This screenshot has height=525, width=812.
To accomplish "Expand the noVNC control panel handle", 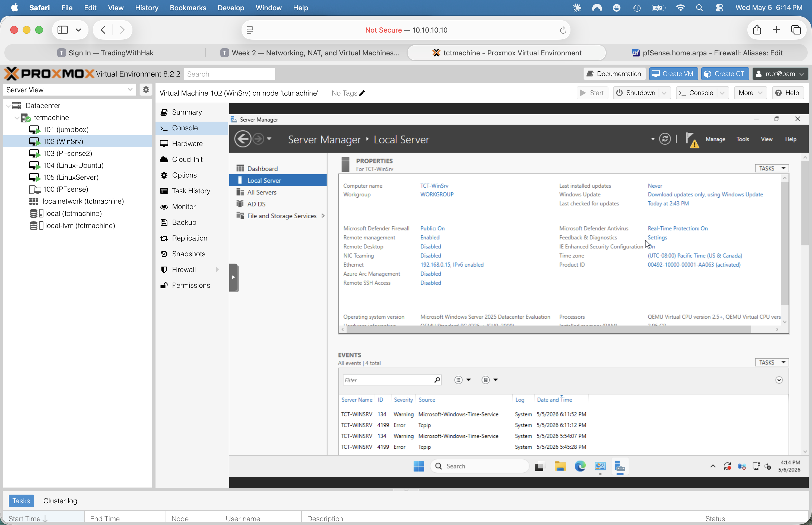I will (x=234, y=277).
